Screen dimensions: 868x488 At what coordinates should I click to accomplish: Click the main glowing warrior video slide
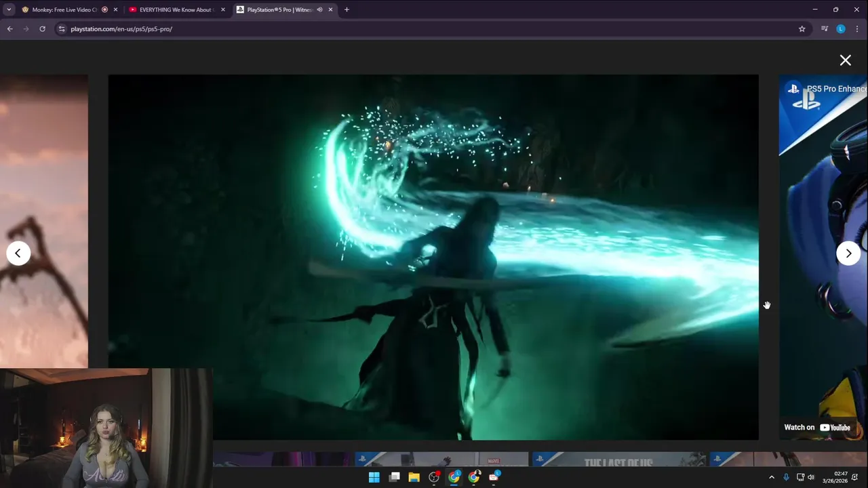433,257
